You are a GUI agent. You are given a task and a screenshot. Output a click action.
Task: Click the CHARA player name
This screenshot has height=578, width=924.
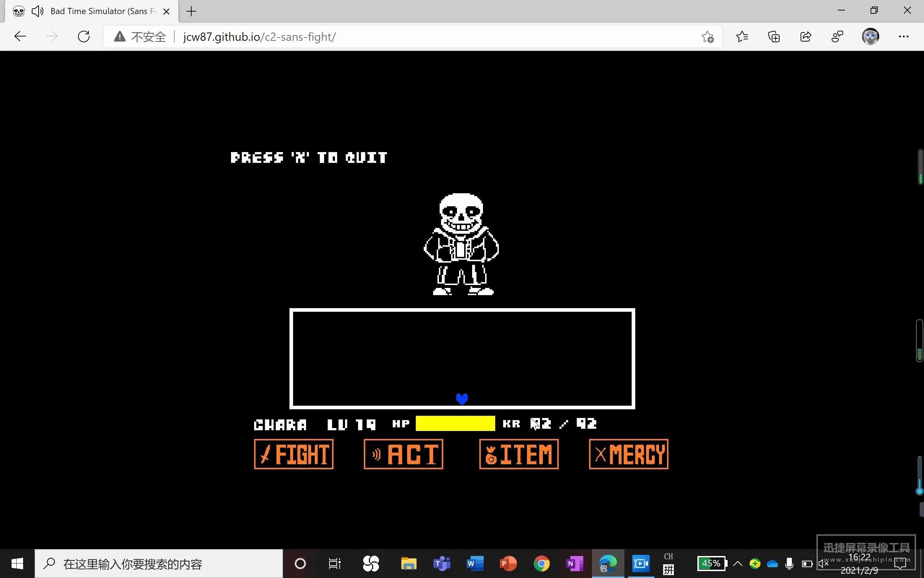[280, 425]
